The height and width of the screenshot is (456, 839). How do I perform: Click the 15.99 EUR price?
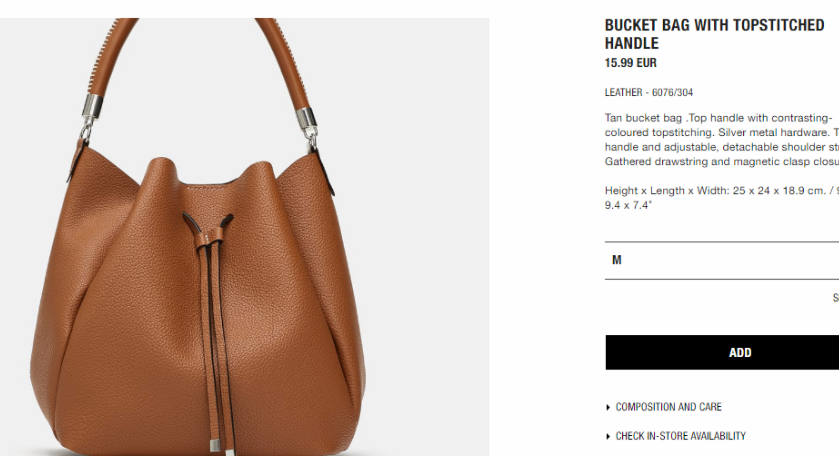630,63
